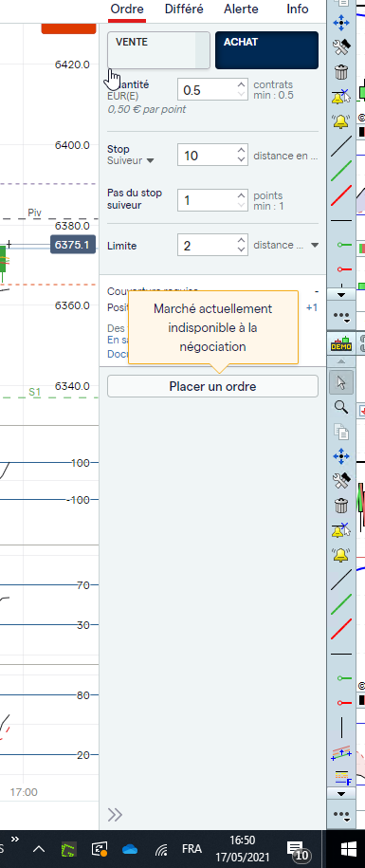Click the Piv pivot line label

click(34, 212)
